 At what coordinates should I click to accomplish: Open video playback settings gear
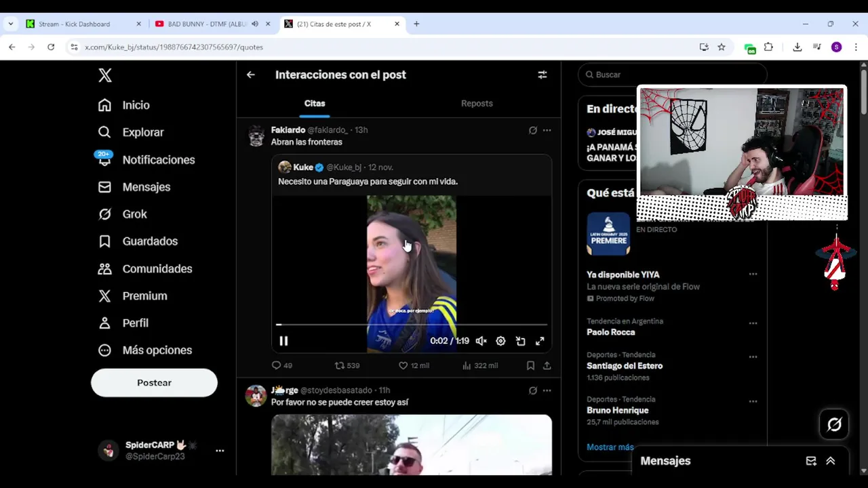coord(500,341)
